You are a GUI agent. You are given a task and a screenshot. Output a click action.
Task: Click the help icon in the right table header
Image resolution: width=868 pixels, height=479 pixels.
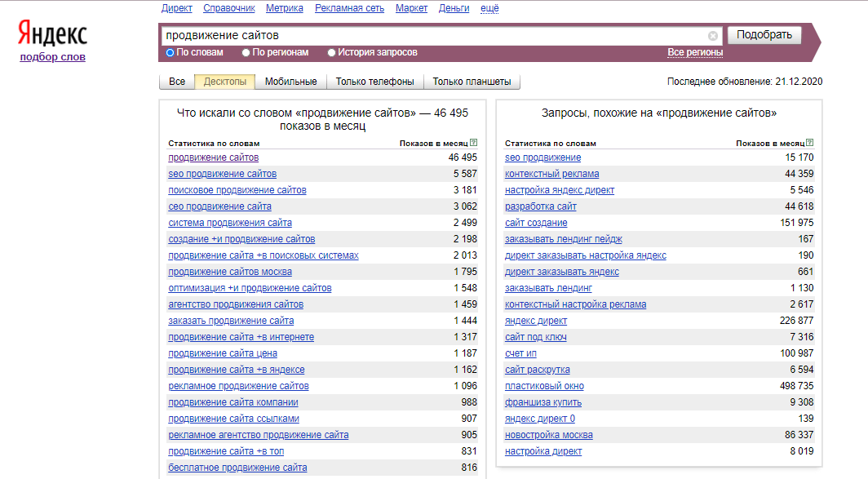810,143
